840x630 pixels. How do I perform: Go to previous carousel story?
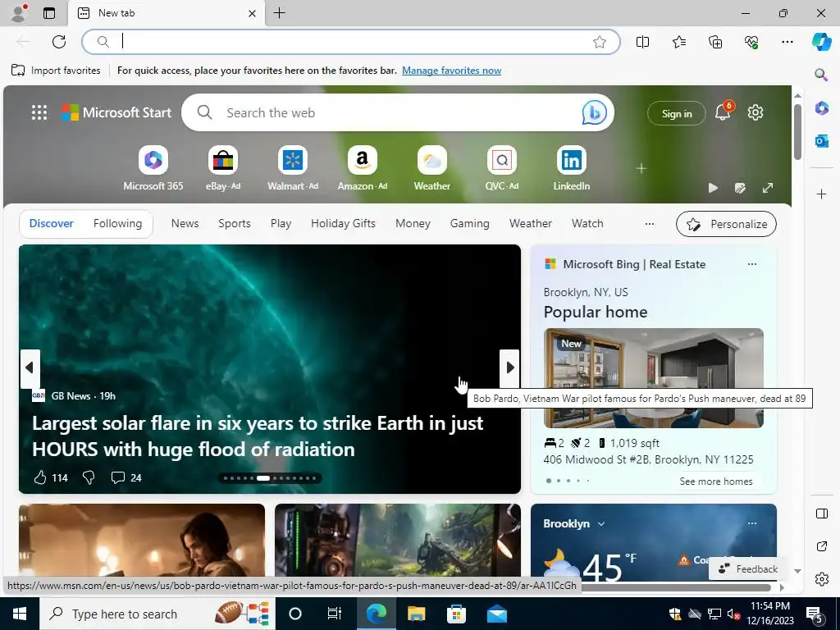[x=30, y=368]
